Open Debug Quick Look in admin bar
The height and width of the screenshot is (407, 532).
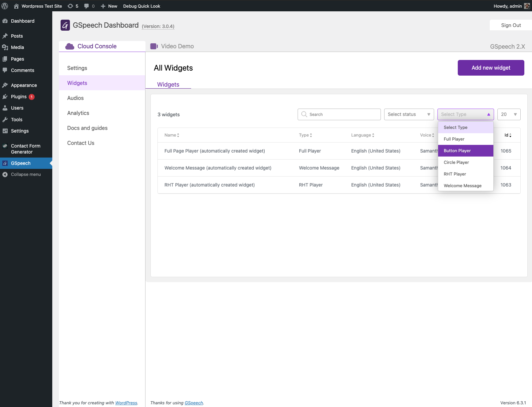point(141,6)
